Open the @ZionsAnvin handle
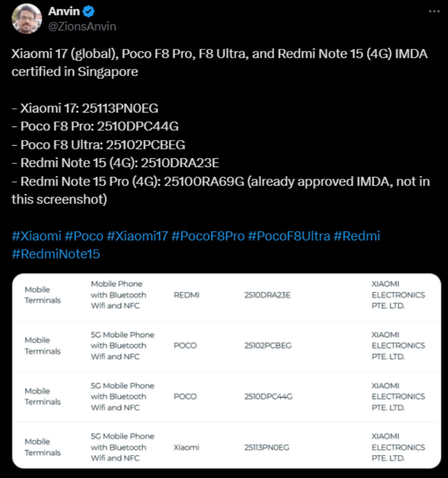Image resolution: width=448 pixels, height=478 pixels. pyautogui.click(x=82, y=27)
